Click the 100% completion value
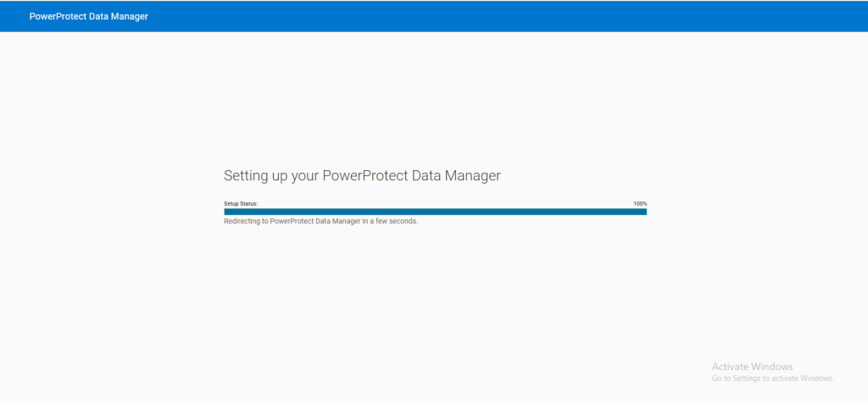Image resolution: width=868 pixels, height=403 pixels. click(640, 204)
